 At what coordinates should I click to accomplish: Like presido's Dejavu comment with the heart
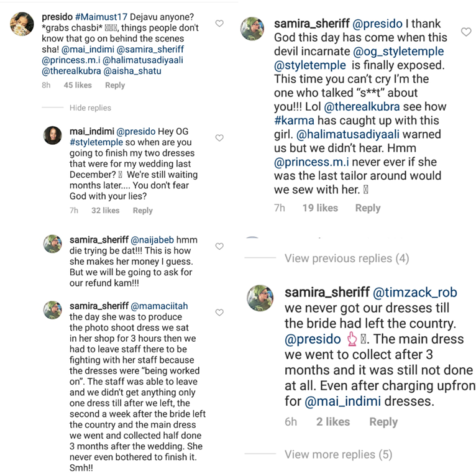click(219, 24)
